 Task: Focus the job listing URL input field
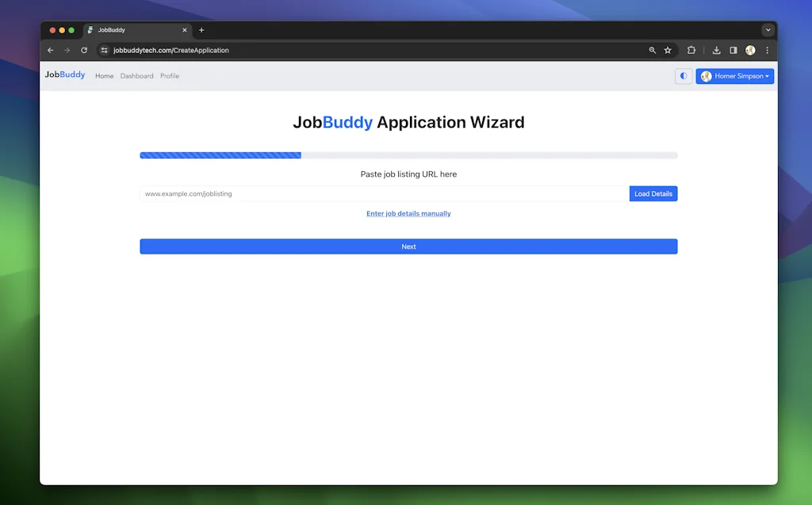[385, 193]
